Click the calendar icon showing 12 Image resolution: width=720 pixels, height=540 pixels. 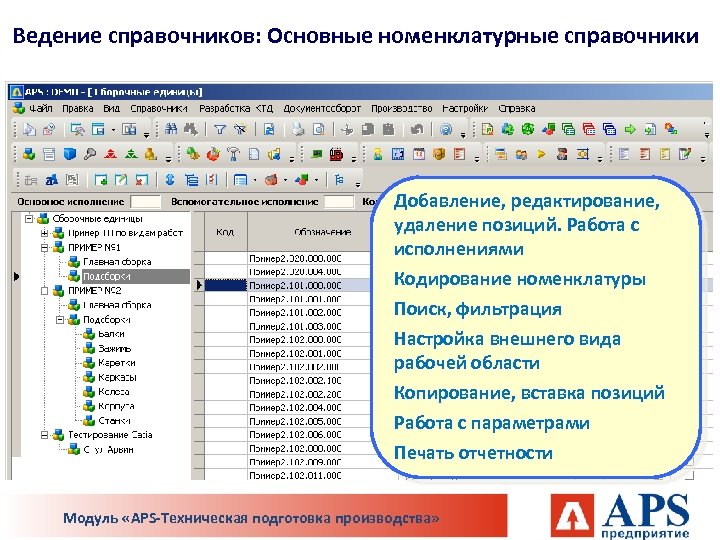[419, 154]
